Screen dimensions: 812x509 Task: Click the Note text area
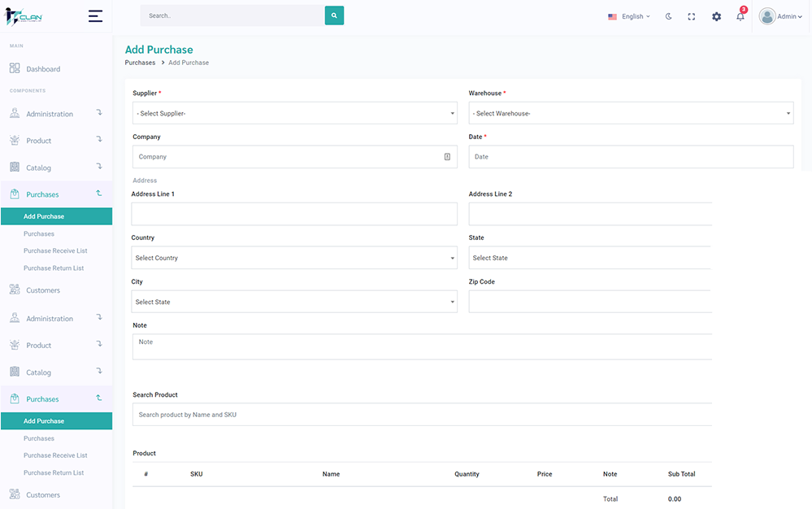(x=462, y=346)
